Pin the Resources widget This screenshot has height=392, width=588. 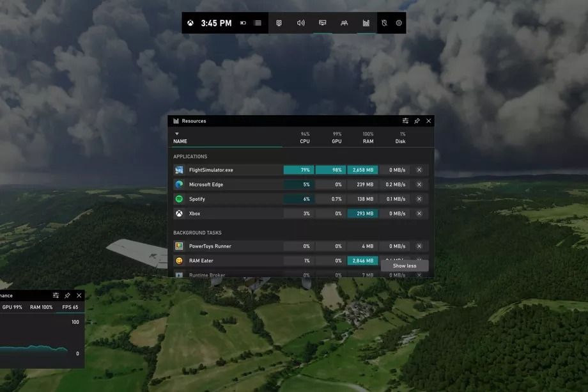pyautogui.click(x=417, y=121)
